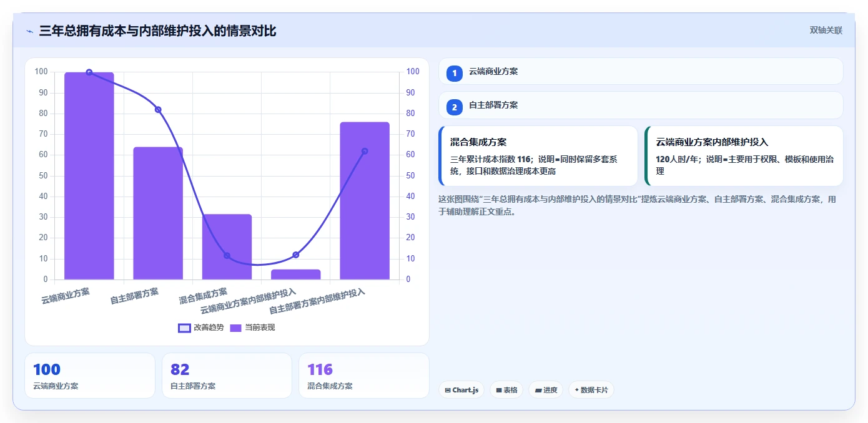This screenshot has width=868, height=423.
Task: Toggle the 当前表现 legend swatch
Action: pyautogui.click(x=236, y=328)
